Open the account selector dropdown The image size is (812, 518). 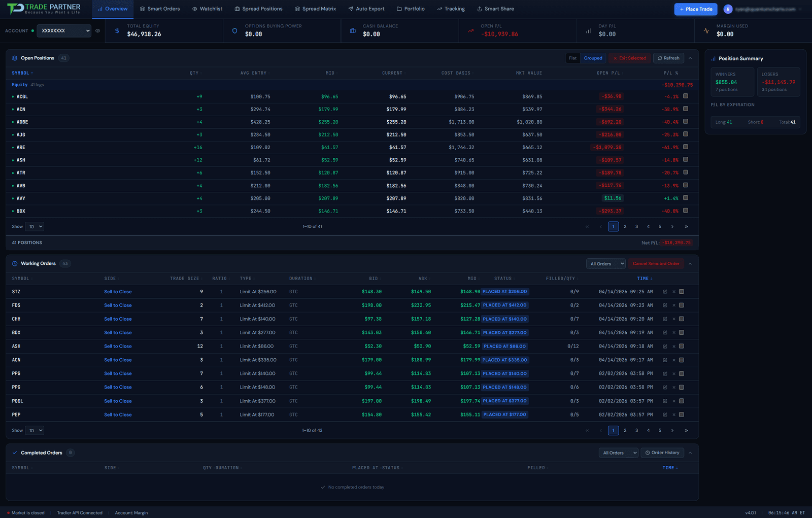(64, 30)
